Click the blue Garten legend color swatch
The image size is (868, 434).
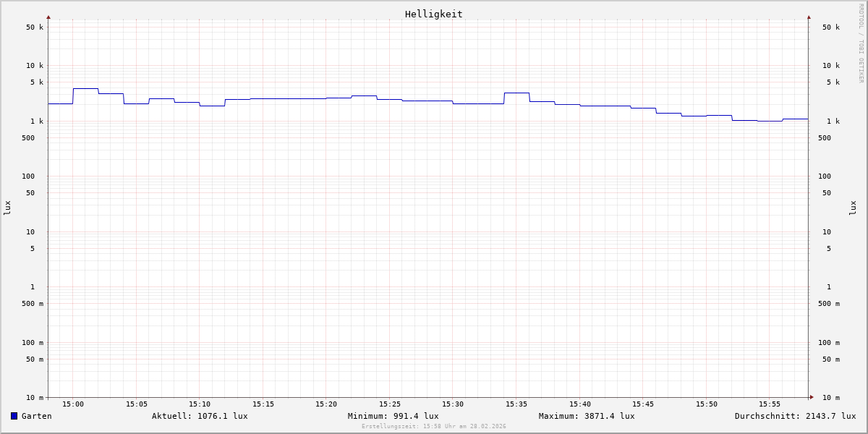click(x=14, y=416)
